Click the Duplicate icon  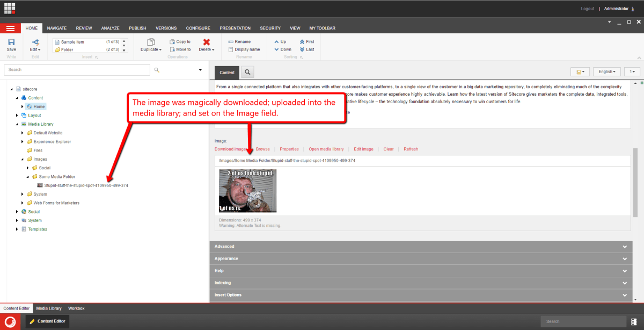tap(151, 42)
